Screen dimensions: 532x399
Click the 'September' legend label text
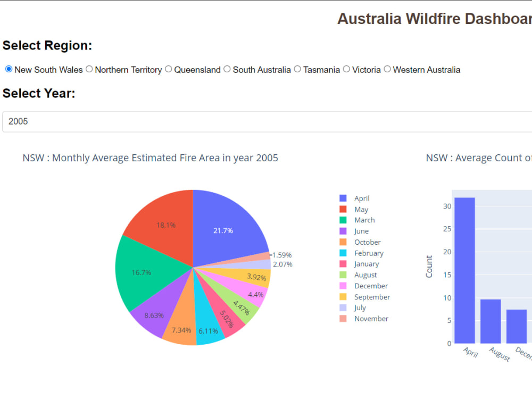372,297
